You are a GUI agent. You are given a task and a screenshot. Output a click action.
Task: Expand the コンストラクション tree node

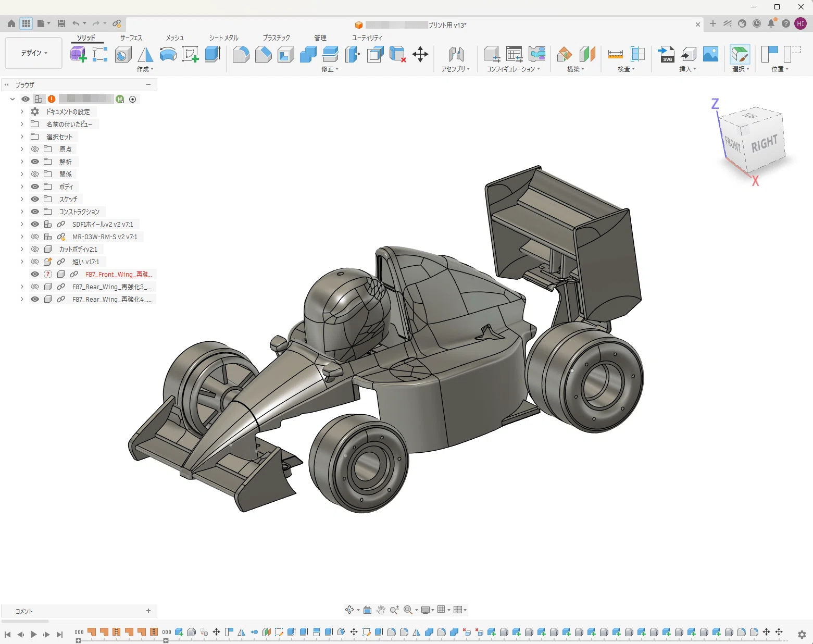tap(22, 212)
